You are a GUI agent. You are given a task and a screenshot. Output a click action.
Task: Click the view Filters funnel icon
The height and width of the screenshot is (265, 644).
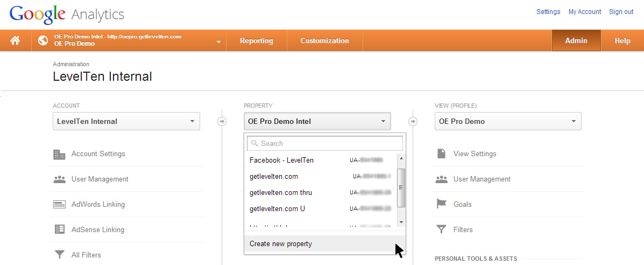[442, 229]
